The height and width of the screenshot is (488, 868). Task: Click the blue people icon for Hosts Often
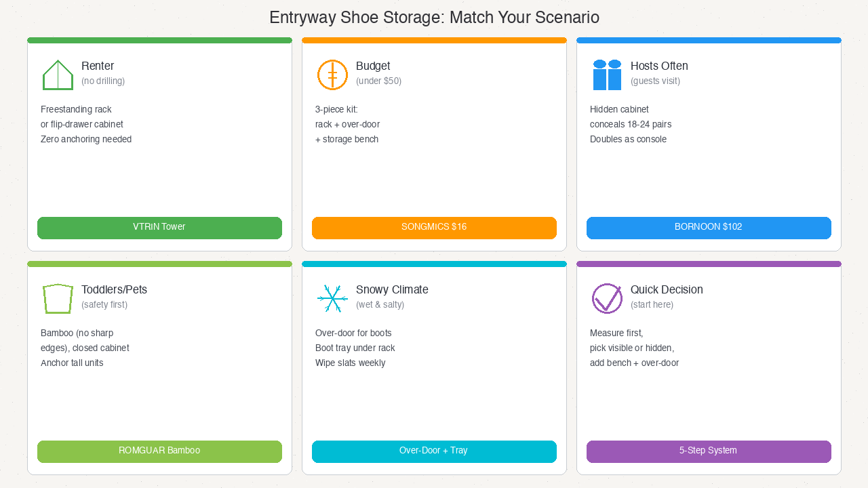[x=607, y=75]
